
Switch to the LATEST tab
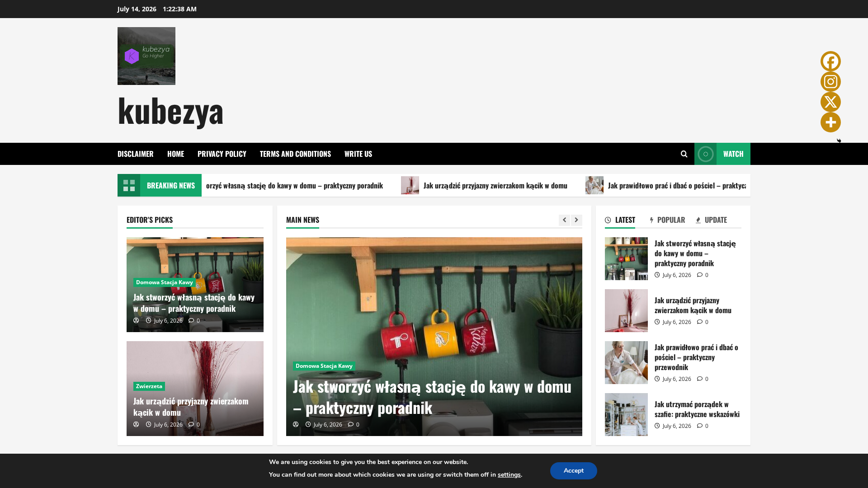[x=620, y=220]
